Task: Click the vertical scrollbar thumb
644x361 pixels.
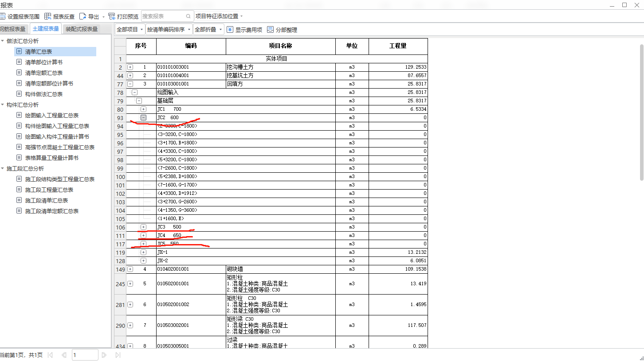Action: click(641, 112)
